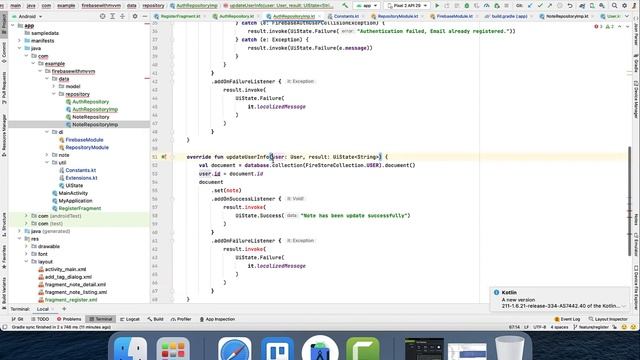640x360 pixels.
Task: Start debugging with the green bug icon
Action: click(467, 6)
